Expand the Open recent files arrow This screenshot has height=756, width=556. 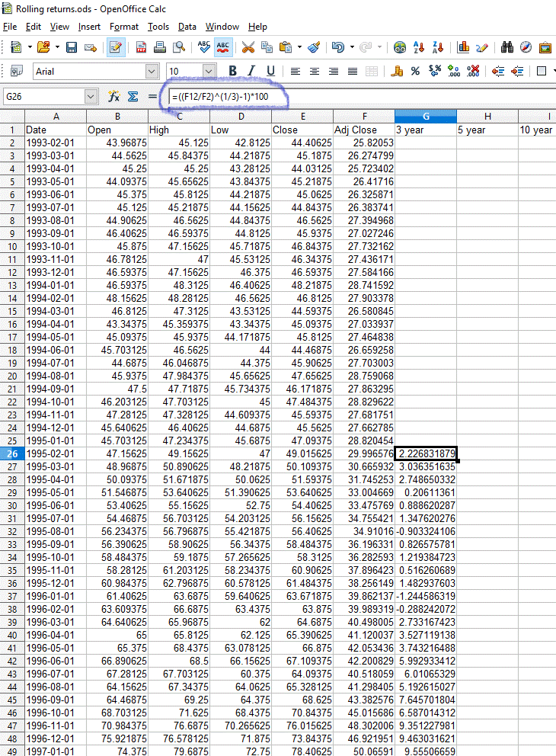click(x=57, y=46)
